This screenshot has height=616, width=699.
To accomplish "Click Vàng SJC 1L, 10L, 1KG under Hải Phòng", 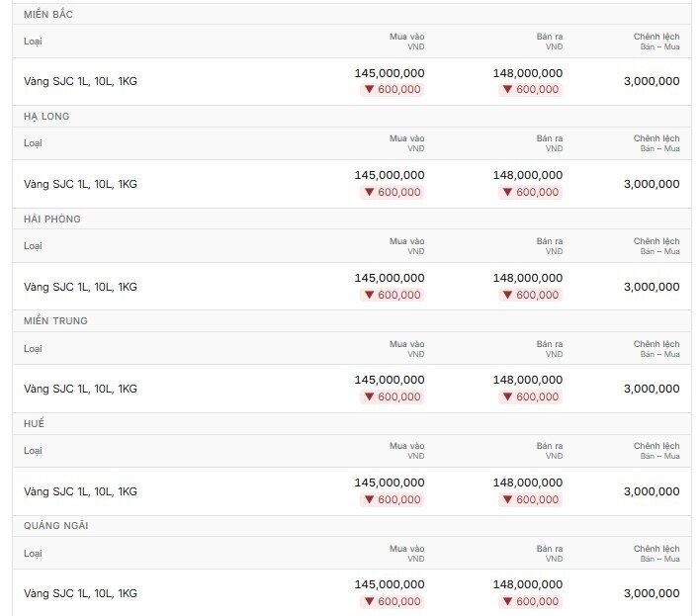I will click(80, 287).
